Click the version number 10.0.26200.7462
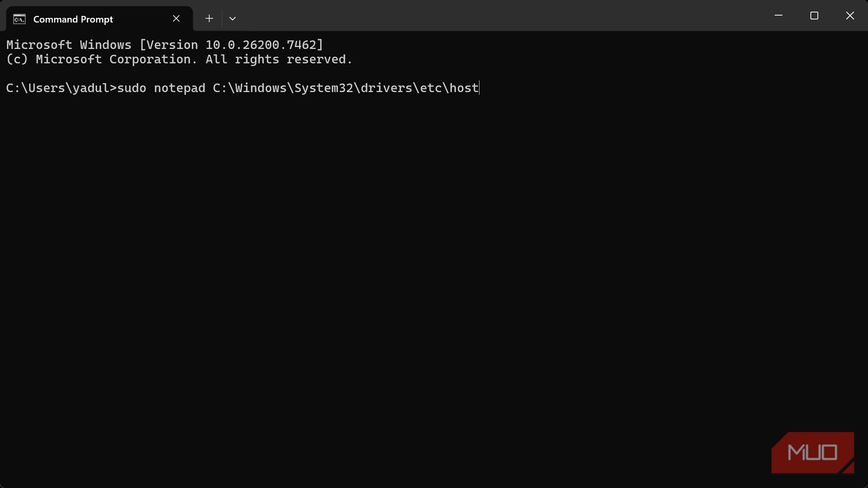 (261, 45)
